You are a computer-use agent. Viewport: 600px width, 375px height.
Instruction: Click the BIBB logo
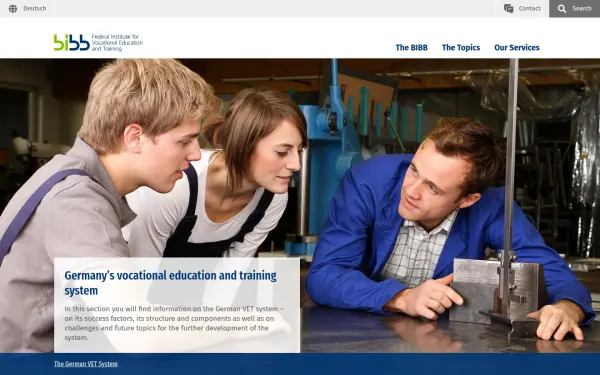[x=72, y=42]
